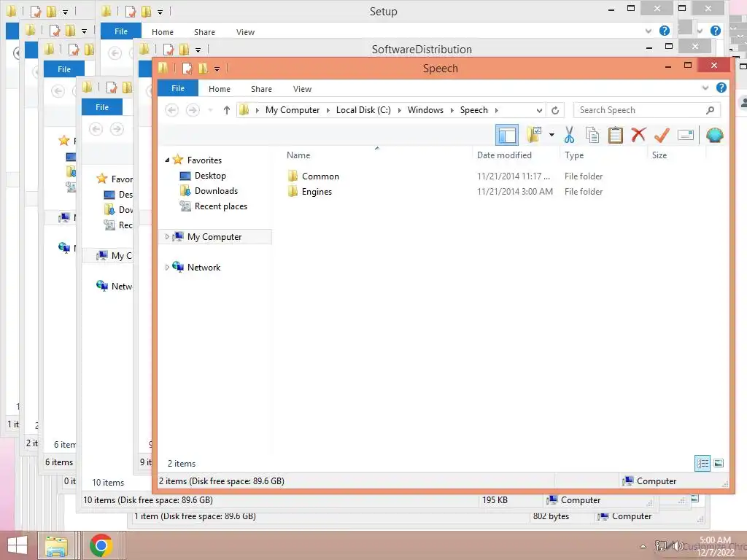Click the folder checkmark icon in Speech toolbar
The width and height of the screenshot is (747, 560).
(x=534, y=135)
